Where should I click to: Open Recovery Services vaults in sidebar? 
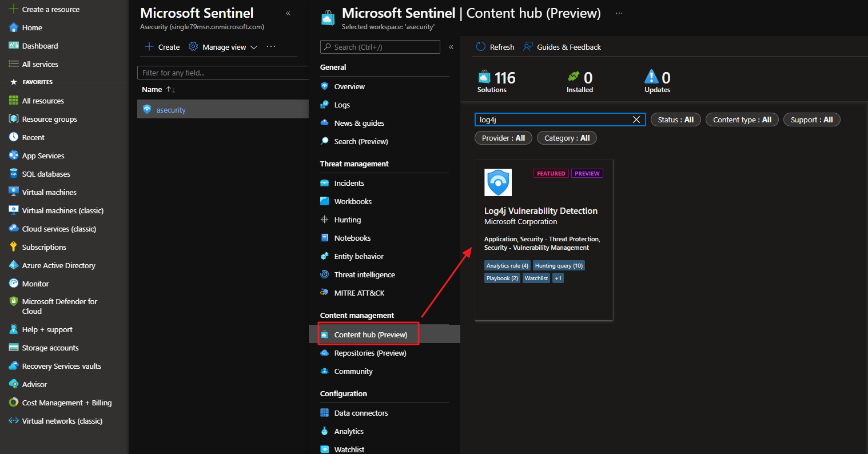61,366
